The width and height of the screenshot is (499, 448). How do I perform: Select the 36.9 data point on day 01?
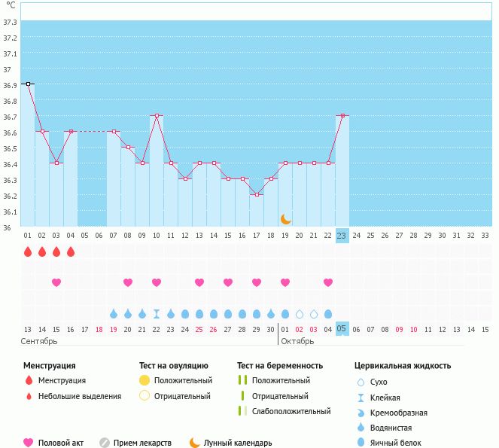click(x=28, y=84)
